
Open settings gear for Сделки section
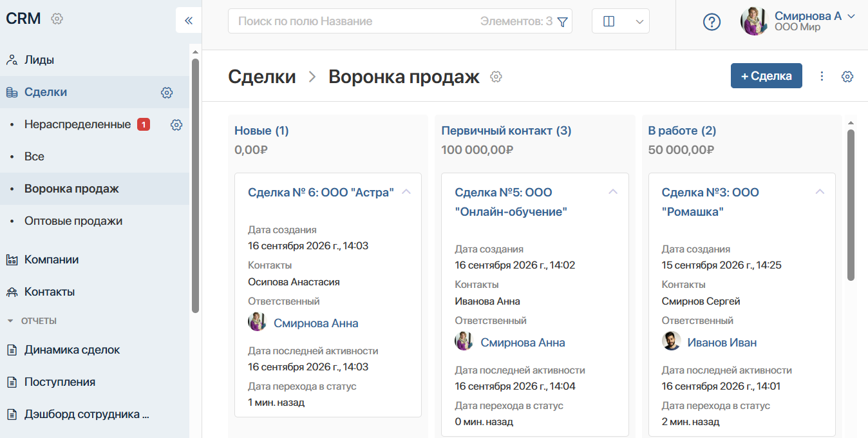167,93
